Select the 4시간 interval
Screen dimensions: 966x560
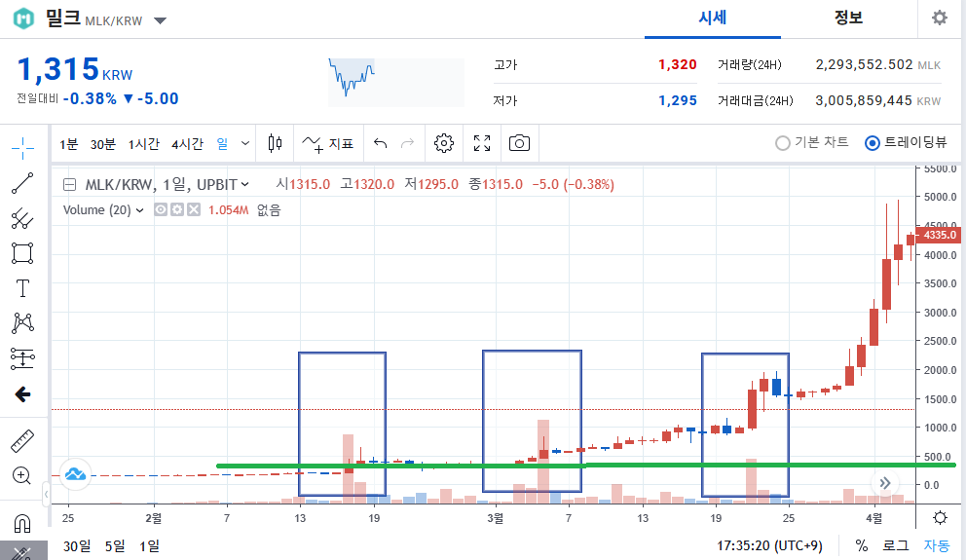(x=187, y=144)
